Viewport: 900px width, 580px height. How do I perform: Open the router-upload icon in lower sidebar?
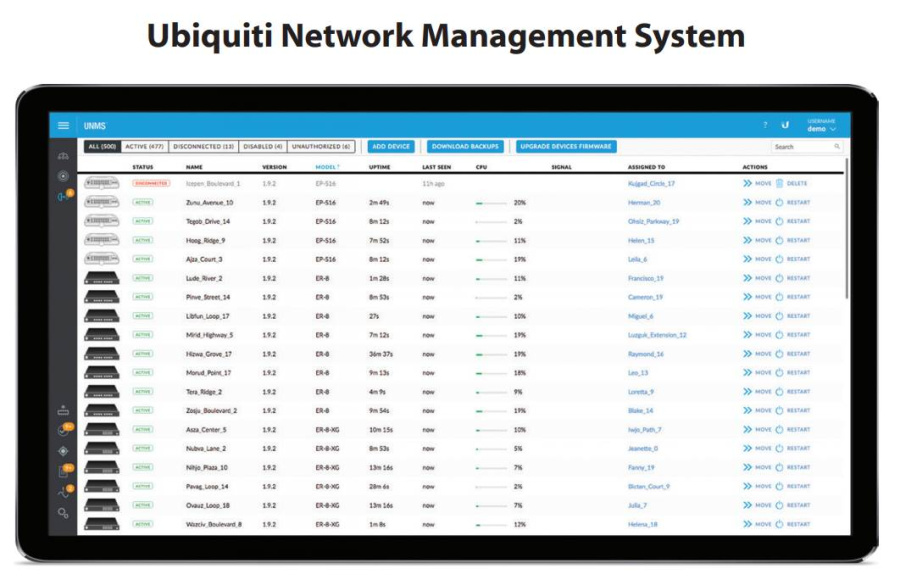click(63, 410)
